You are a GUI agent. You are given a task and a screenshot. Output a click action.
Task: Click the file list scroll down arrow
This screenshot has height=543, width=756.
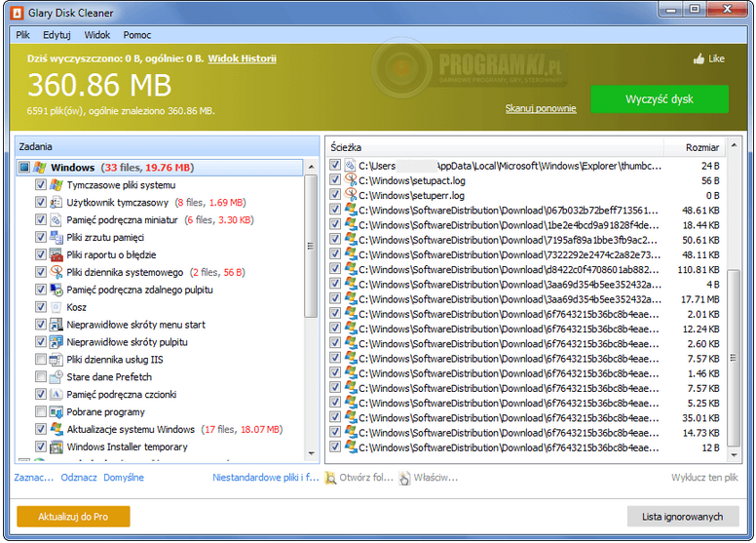[x=734, y=454]
